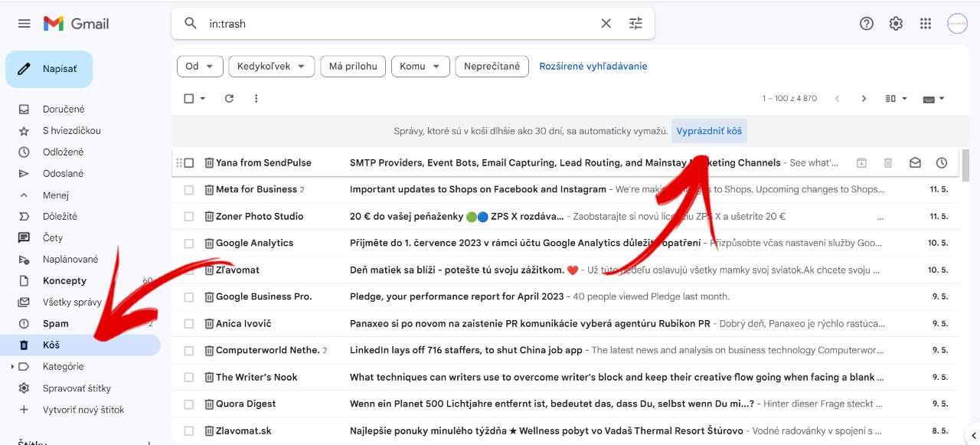
Task: Select the Kôš trash folder
Action: tap(80, 345)
